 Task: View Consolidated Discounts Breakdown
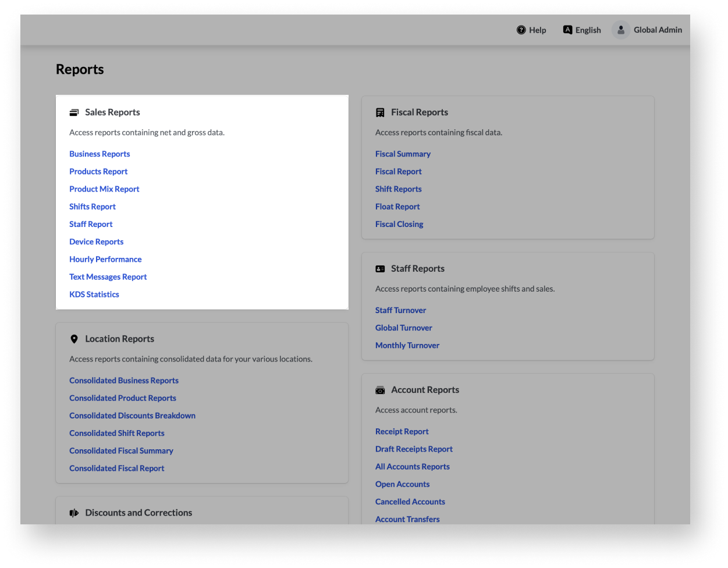132,416
